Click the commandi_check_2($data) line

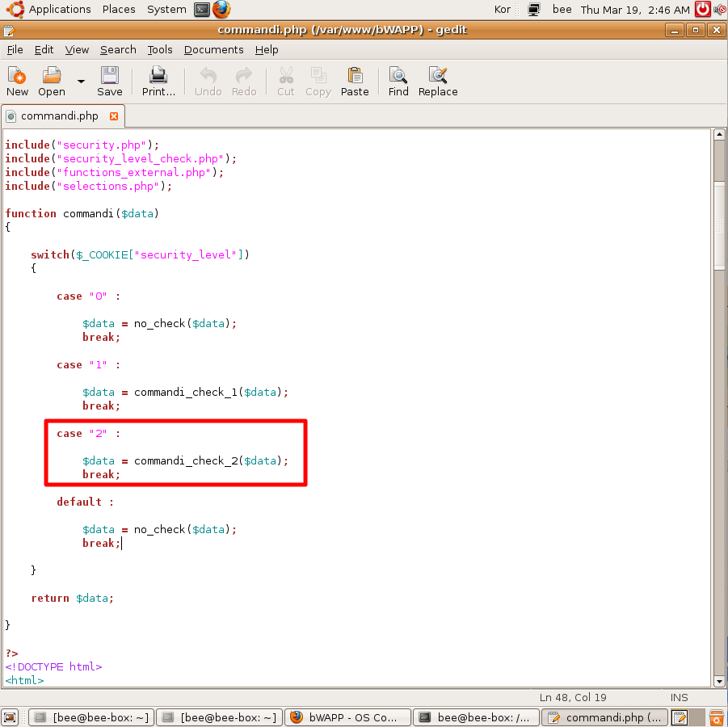tap(185, 461)
